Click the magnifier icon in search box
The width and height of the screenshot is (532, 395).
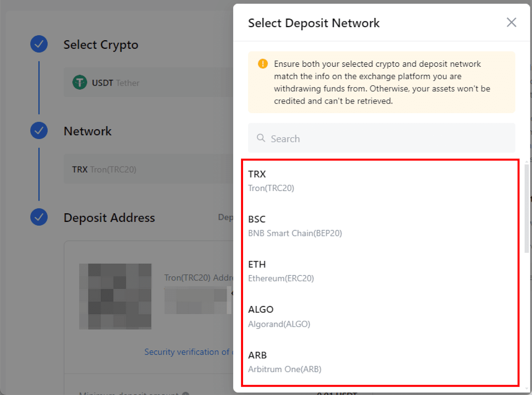click(261, 138)
